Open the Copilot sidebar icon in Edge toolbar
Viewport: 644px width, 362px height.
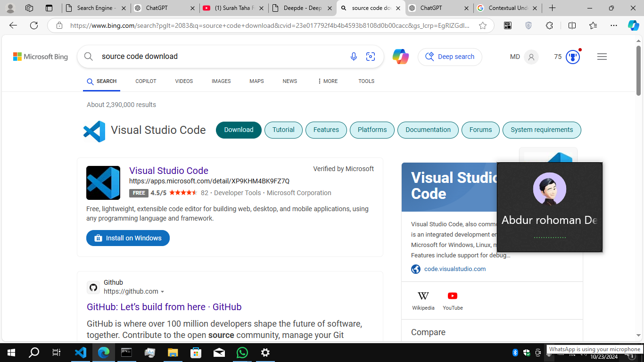click(x=634, y=25)
